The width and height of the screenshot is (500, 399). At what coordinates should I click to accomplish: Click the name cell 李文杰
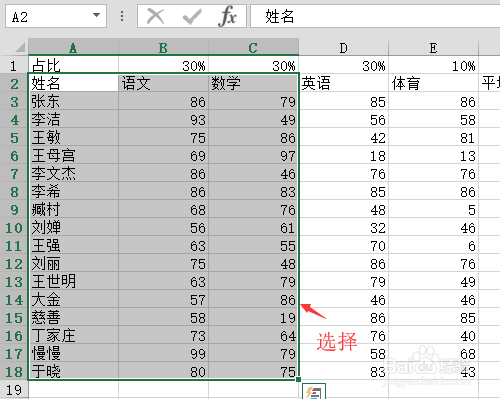73,173
